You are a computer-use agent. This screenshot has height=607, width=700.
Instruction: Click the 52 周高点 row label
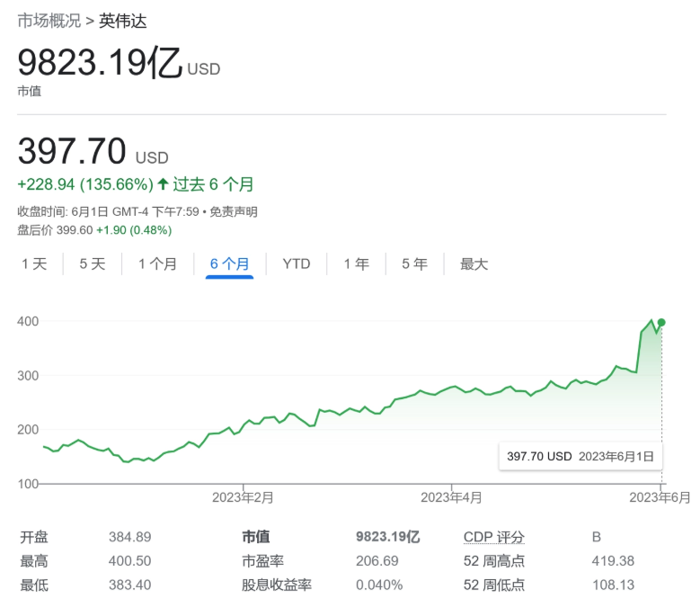click(x=493, y=561)
